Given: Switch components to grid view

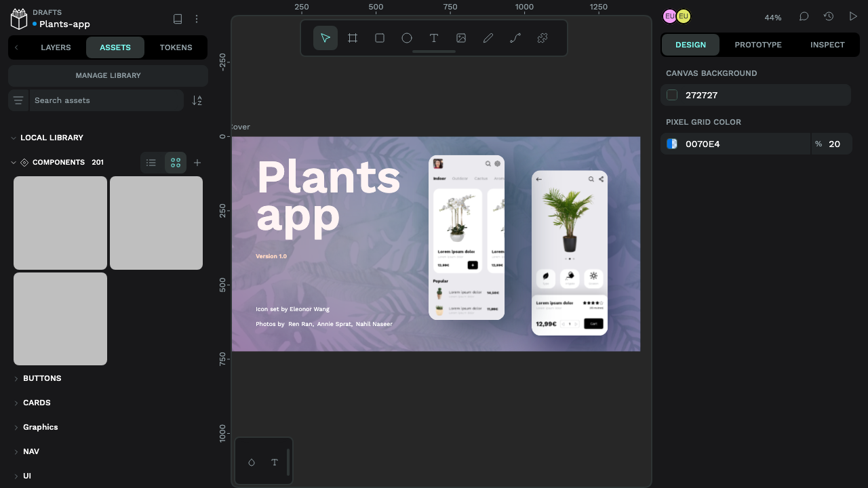Looking at the screenshot, I should (x=176, y=163).
